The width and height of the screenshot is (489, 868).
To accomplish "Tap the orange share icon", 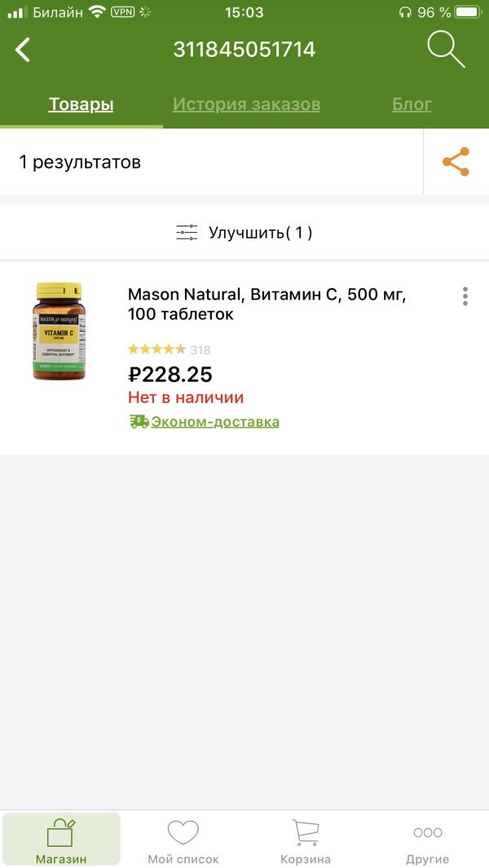I will click(x=456, y=162).
